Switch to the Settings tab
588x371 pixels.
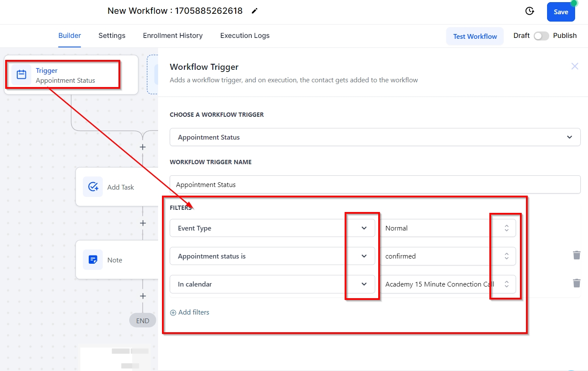point(112,36)
